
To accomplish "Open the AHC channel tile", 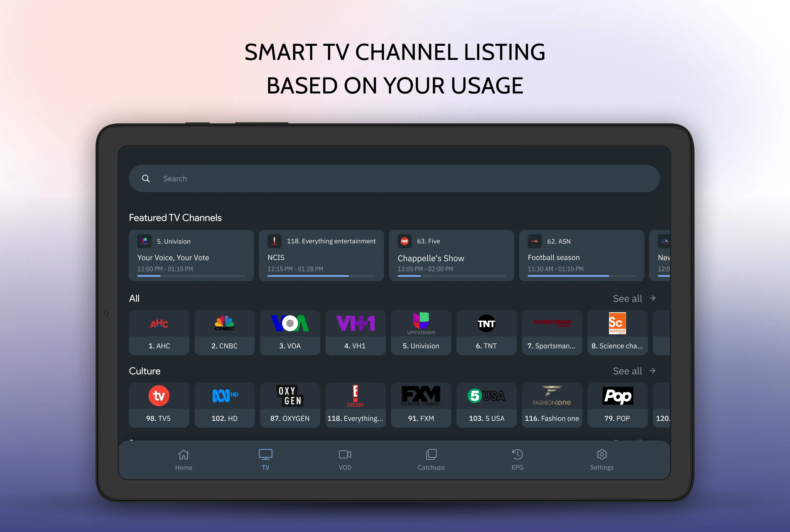I will (x=159, y=333).
